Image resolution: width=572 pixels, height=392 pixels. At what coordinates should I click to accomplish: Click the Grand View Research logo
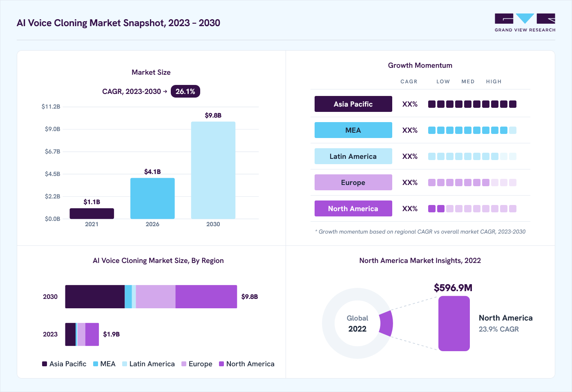525,23
